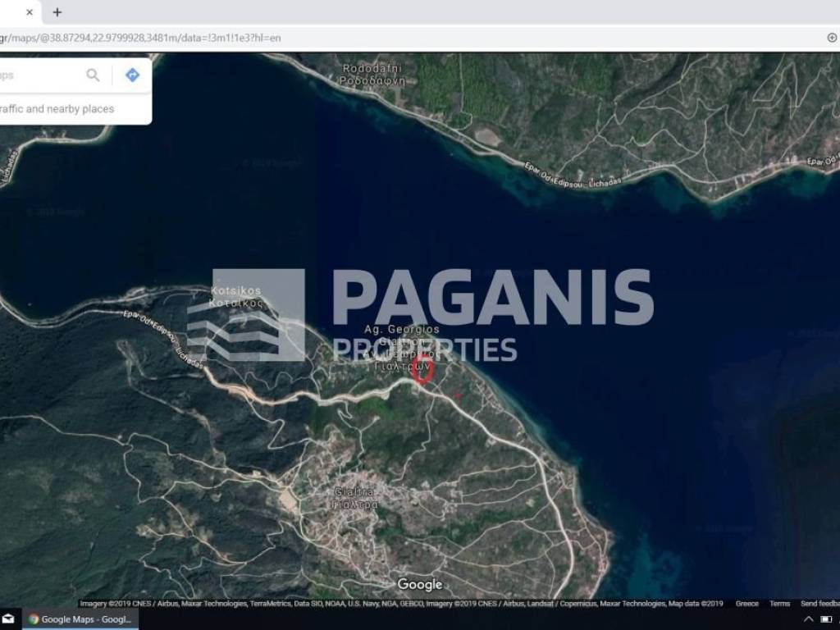Image resolution: width=840 pixels, height=630 pixels.
Task: Click the red circled location marker
Action: [x=422, y=369]
